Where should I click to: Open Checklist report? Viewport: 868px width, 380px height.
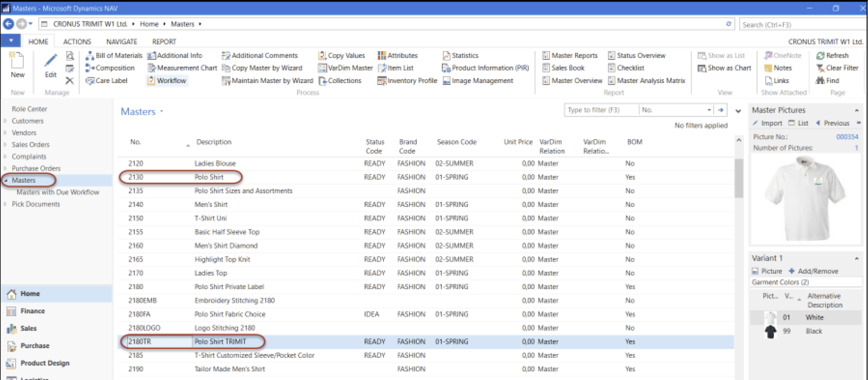point(626,68)
